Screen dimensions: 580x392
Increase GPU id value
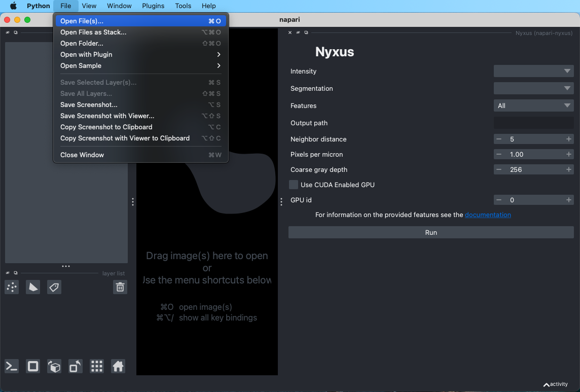tap(568, 200)
